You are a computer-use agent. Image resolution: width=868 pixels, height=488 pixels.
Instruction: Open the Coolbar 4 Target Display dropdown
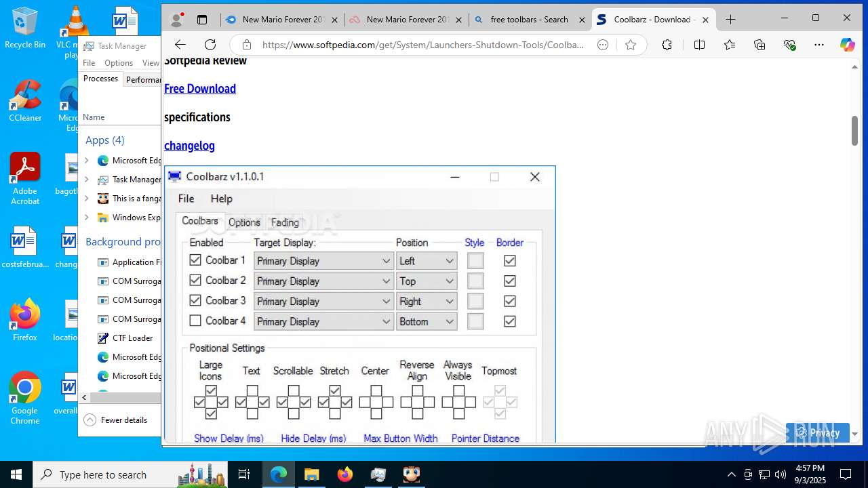point(323,322)
